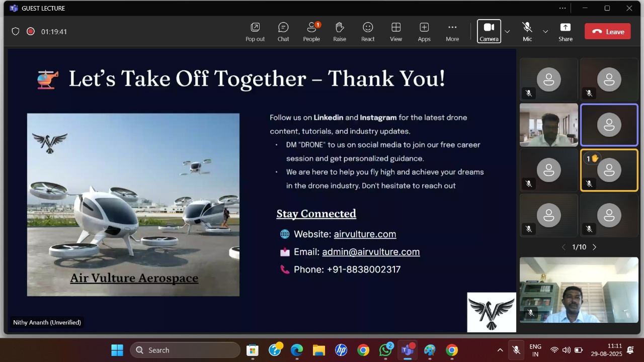The image size is (644, 362).
Task: Go to next page of participants
Action: [x=594, y=247]
